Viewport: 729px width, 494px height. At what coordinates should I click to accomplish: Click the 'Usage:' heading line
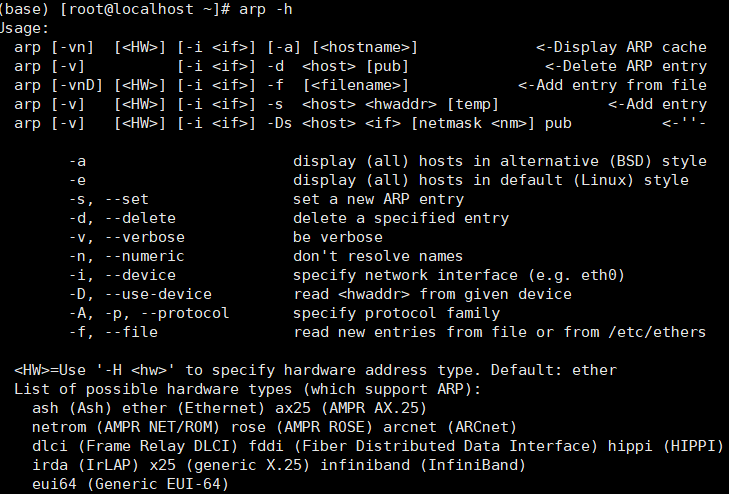tap(24, 28)
